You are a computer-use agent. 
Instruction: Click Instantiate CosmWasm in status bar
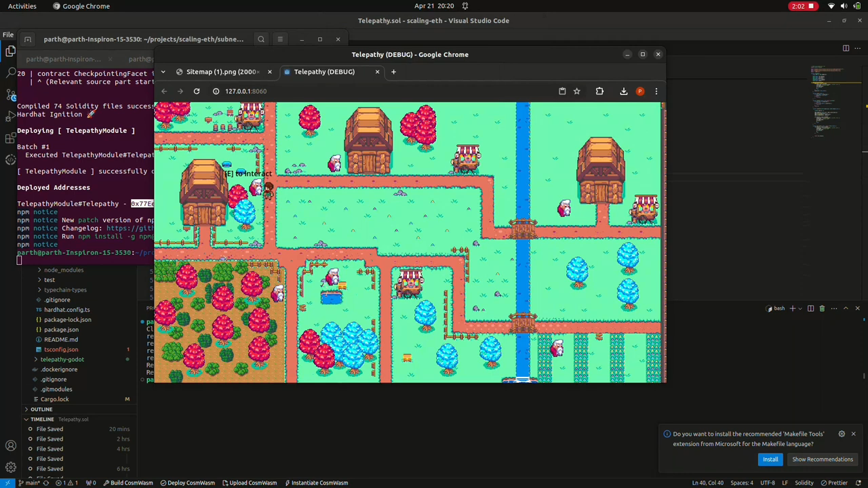(x=316, y=483)
